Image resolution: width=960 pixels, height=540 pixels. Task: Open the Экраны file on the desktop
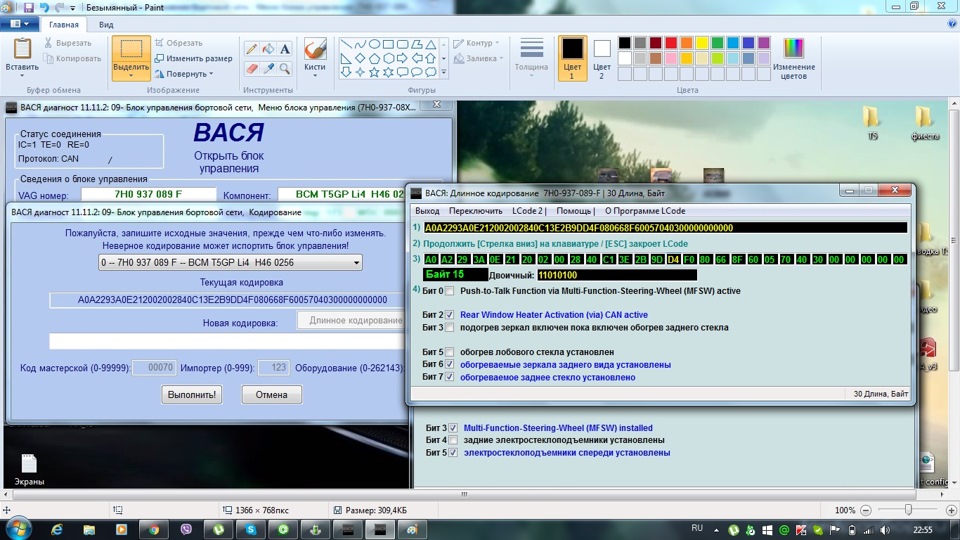tap(29, 469)
